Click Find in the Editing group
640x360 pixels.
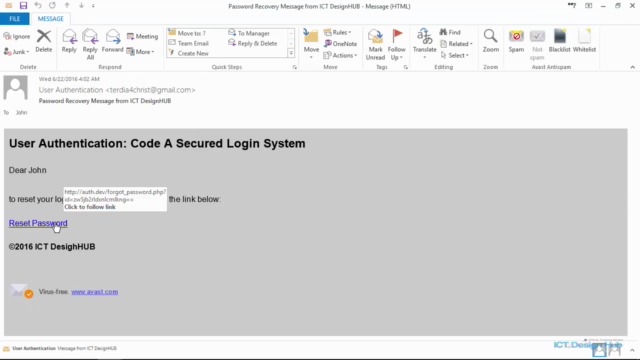tap(450, 32)
